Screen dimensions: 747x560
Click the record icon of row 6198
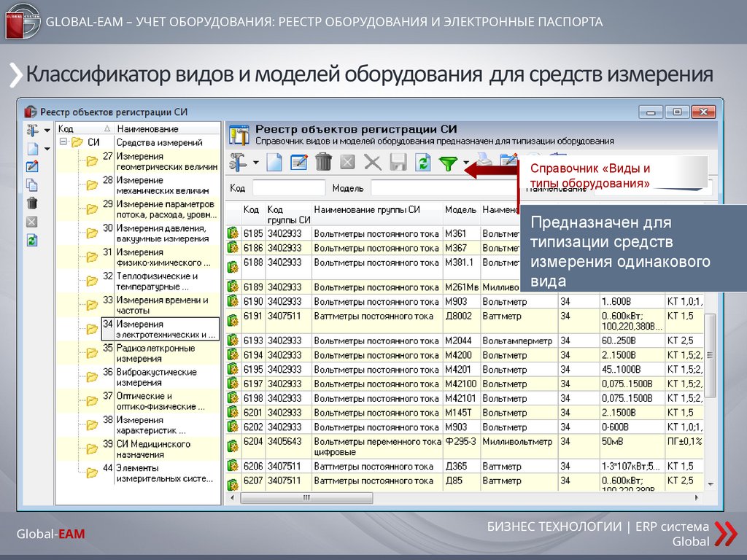[x=233, y=397]
